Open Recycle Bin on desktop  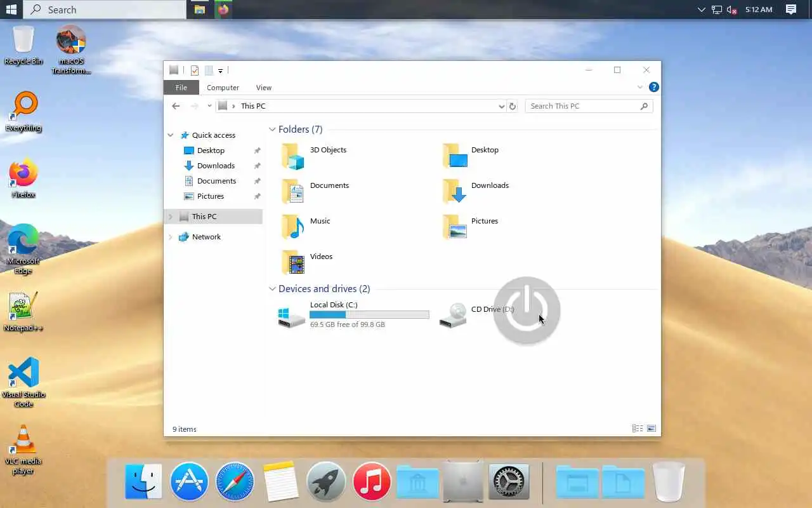coord(23,46)
